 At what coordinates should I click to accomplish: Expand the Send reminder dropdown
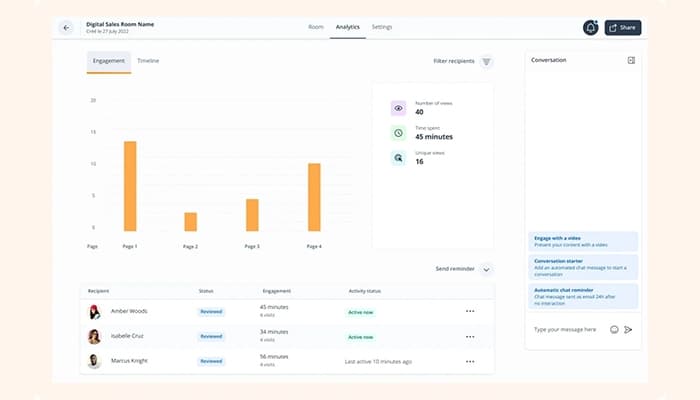pos(486,269)
